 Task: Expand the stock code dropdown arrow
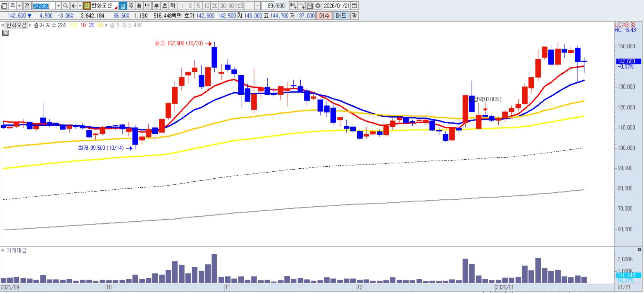58,6
